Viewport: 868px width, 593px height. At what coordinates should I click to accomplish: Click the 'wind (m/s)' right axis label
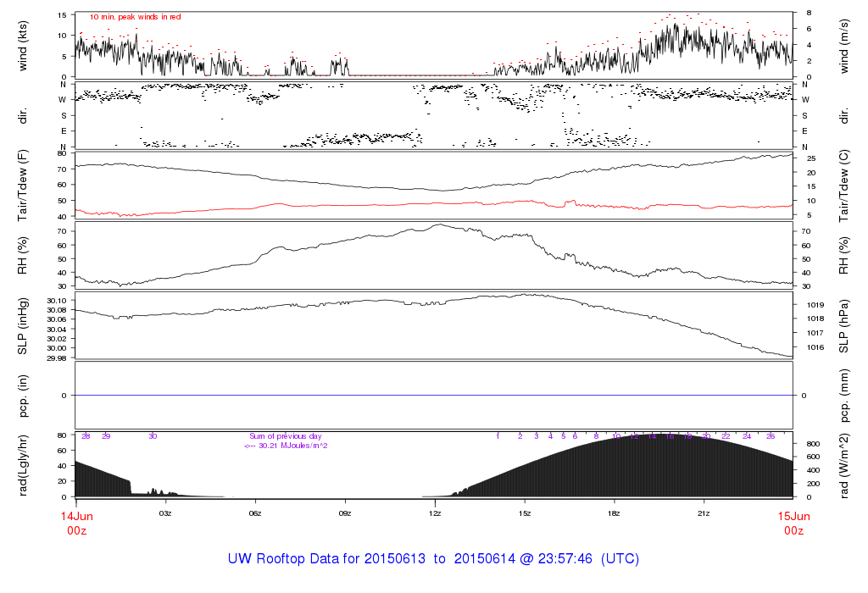[x=845, y=44]
